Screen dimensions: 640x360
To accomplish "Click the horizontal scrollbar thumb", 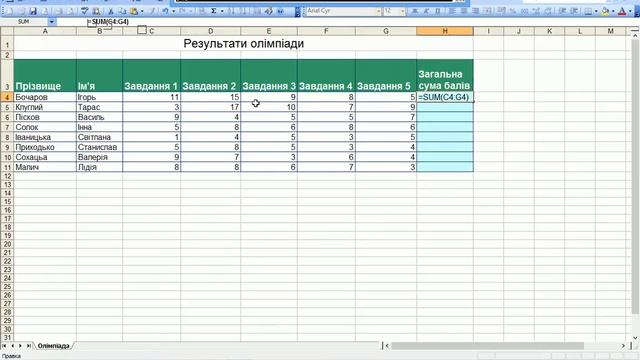I will [487, 346].
